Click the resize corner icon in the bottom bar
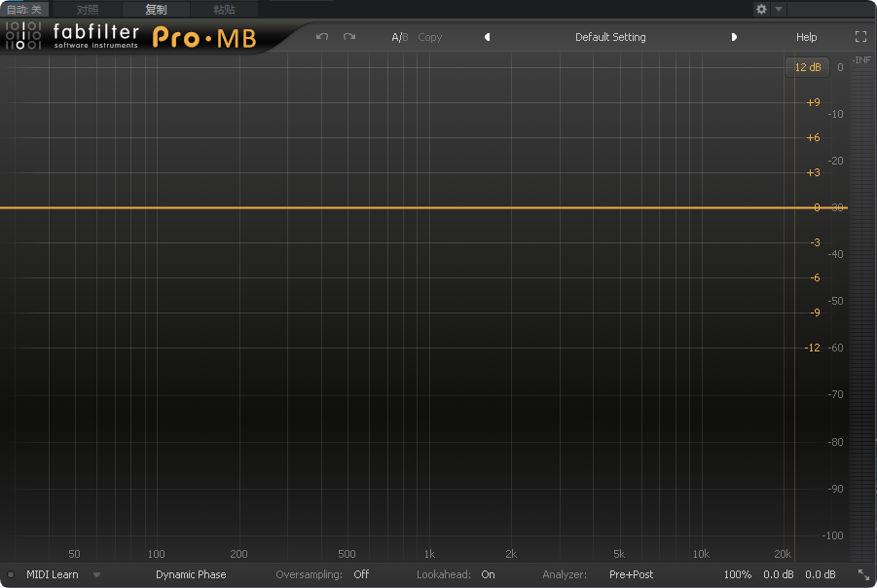This screenshot has height=588, width=877. [x=863, y=574]
